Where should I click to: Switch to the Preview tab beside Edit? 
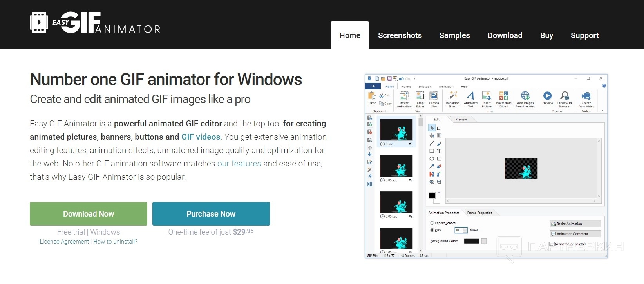461,119
